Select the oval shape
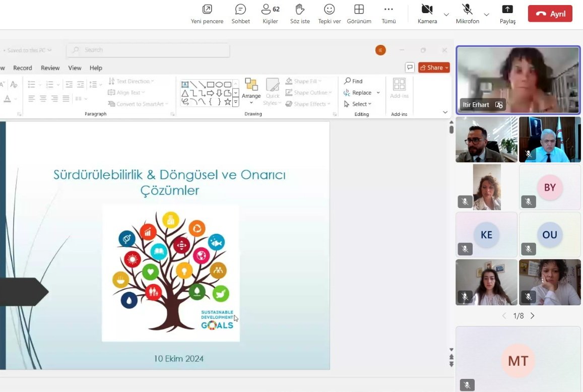Image resolution: width=583 pixels, height=392 pixels. (219, 85)
